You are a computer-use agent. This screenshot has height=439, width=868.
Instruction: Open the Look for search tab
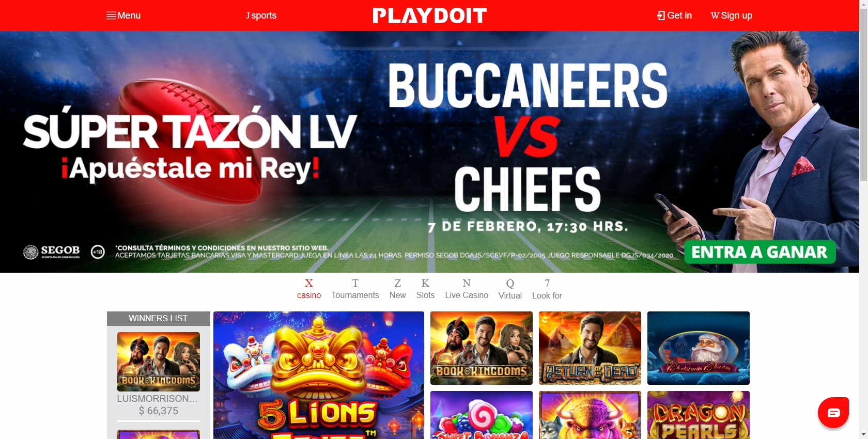pyautogui.click(x=547, y=289)
